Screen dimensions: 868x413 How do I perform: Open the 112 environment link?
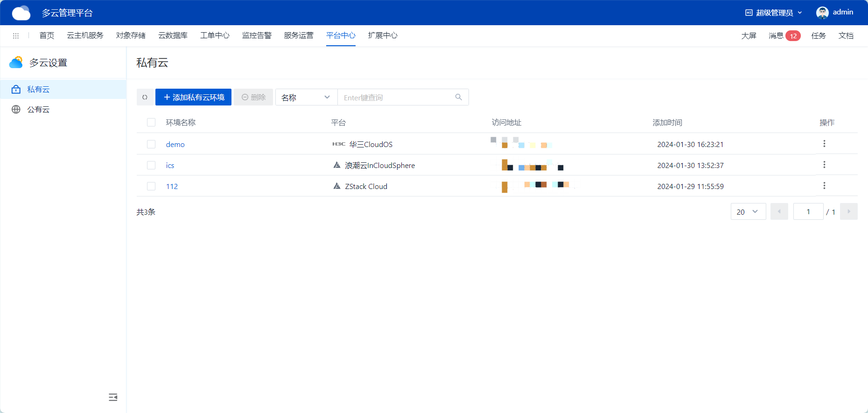tap(172, 186)
